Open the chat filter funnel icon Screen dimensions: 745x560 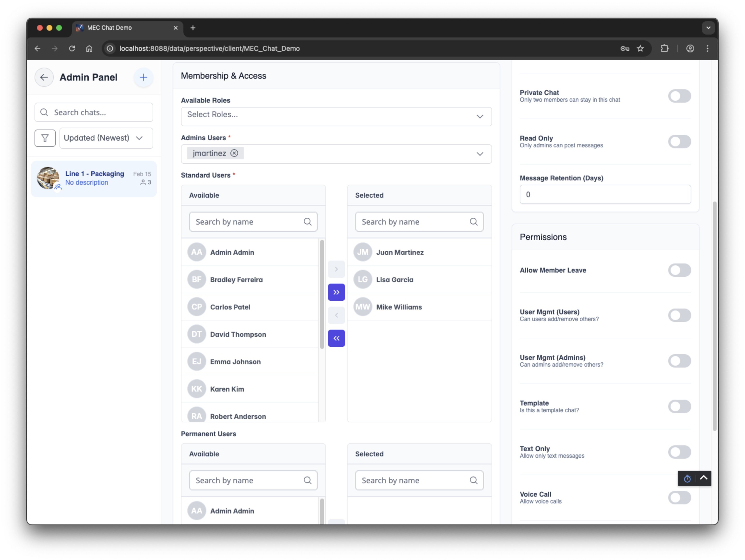[45, 138]
